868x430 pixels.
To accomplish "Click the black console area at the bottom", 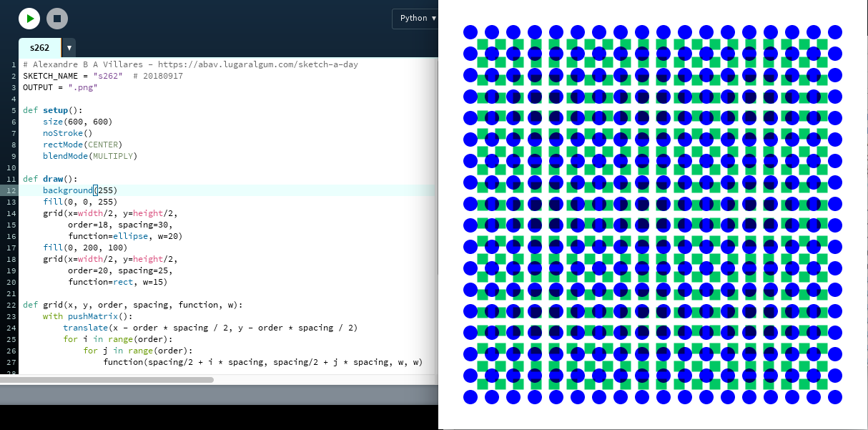I will [214, 417].
